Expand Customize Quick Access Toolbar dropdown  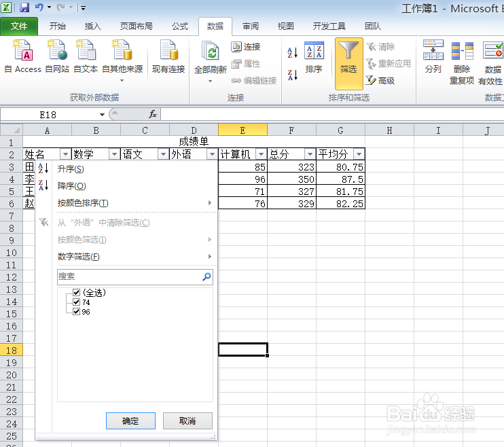[83, 7]
